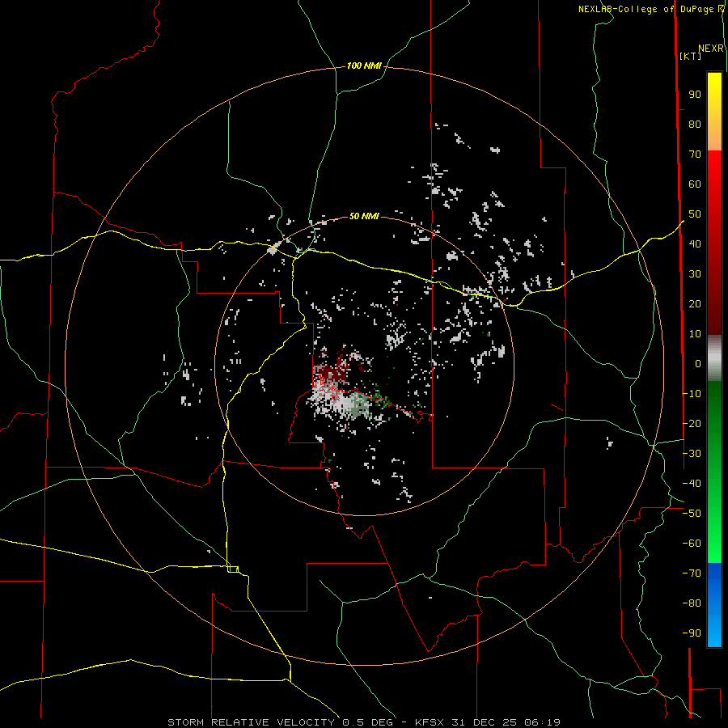Screen dimensions: 728x728
Task: Click the STORM RELATIVE VELOCITY footer caption
Action: pos(363,722)
